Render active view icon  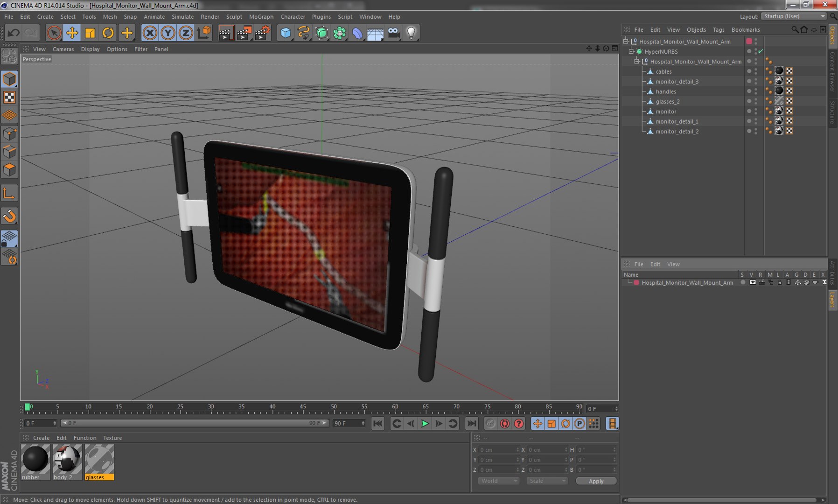click(x=226, y=33)
